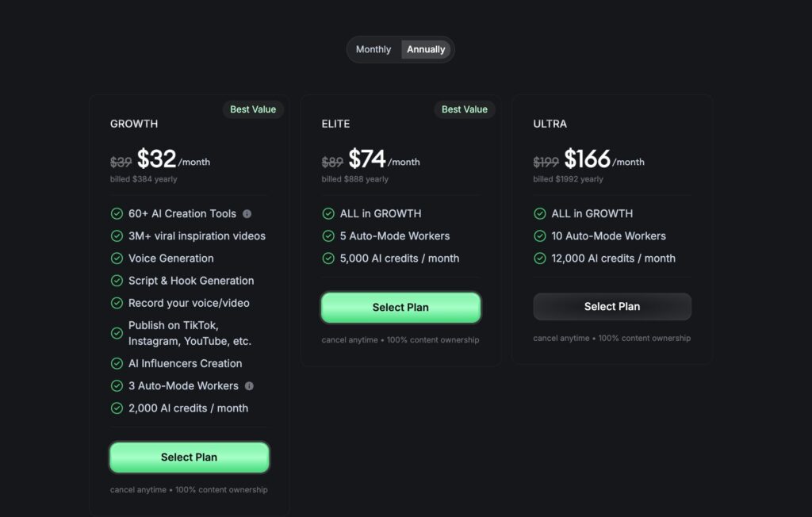
Task: Click the checkmark beside 5 Auto-Mode Workers
Action: [x=327, y=236]
